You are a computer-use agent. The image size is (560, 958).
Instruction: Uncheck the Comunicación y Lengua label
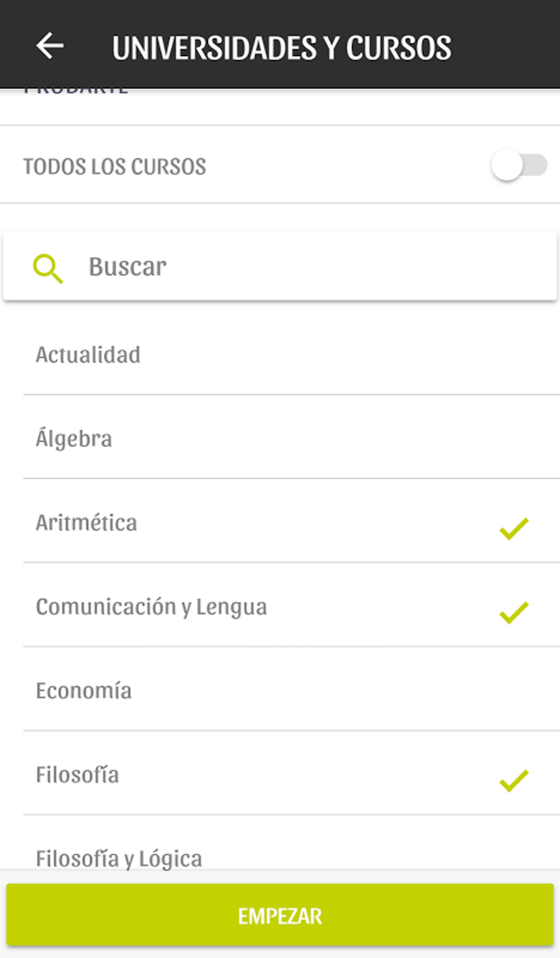coord(152,607)
